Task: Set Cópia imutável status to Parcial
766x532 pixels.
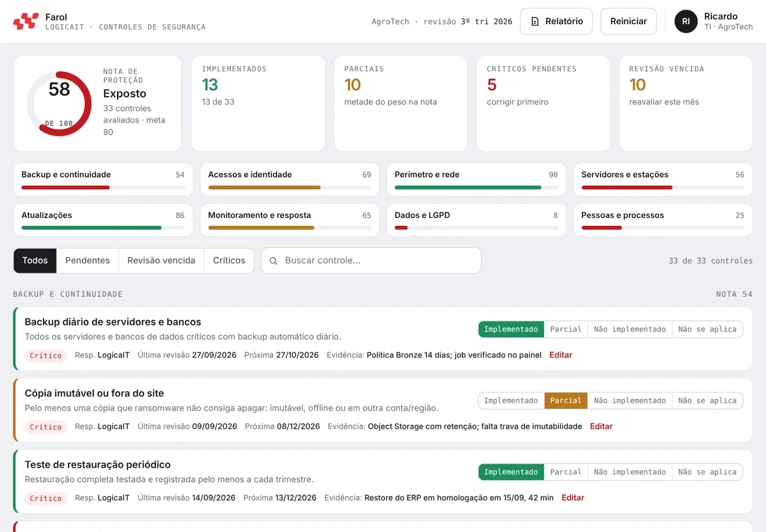Action: point(565,401)
